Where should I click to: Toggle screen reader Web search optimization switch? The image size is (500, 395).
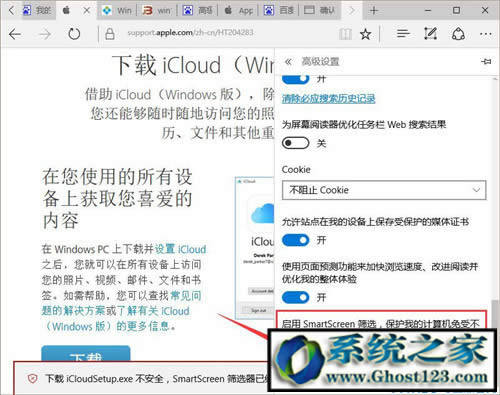[295, 143]
